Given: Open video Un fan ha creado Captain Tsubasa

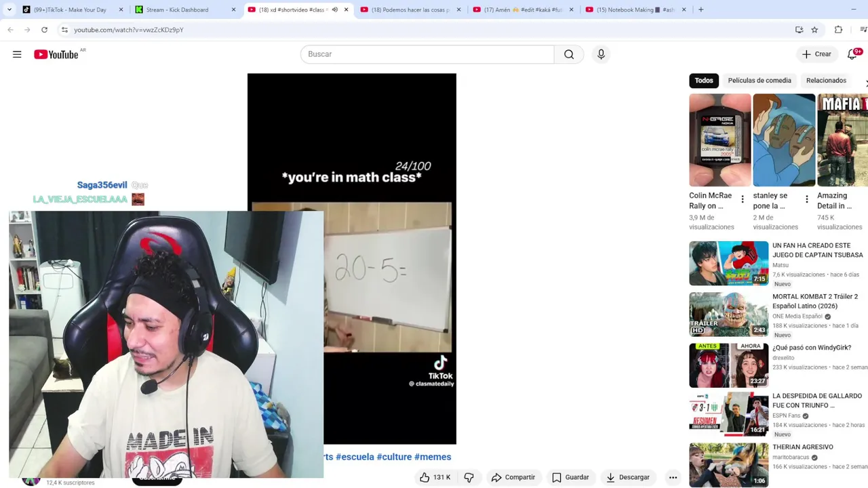Looking at the screenshot, I should coord(818,250).
